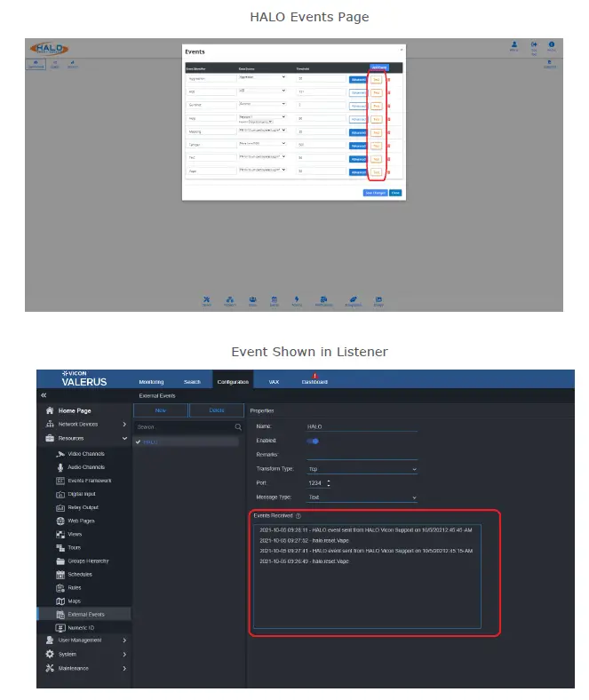Image resolution: width=589 pixels, height=700 pixels.
Task: Toggle the HALO list item checkmark
Action: click(138, 442)
